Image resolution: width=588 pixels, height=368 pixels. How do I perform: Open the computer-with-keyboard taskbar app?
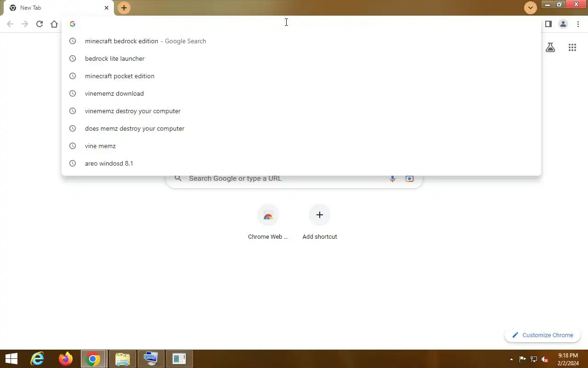click(151, 359)
